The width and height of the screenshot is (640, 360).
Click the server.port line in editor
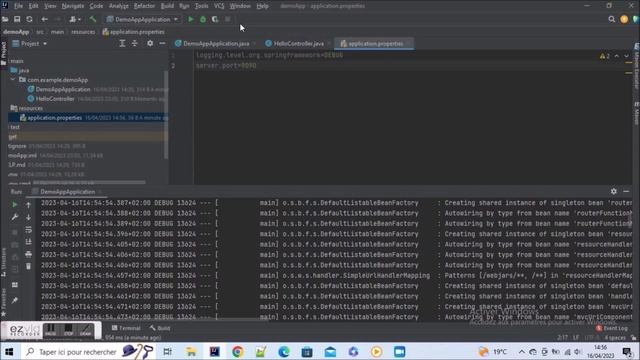[x=226, y=65]
